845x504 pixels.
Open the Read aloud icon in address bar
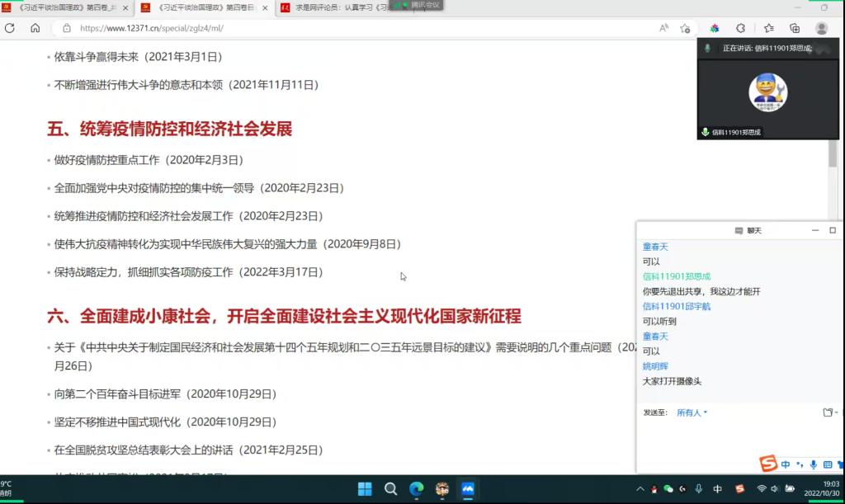[x=664, y=28]
